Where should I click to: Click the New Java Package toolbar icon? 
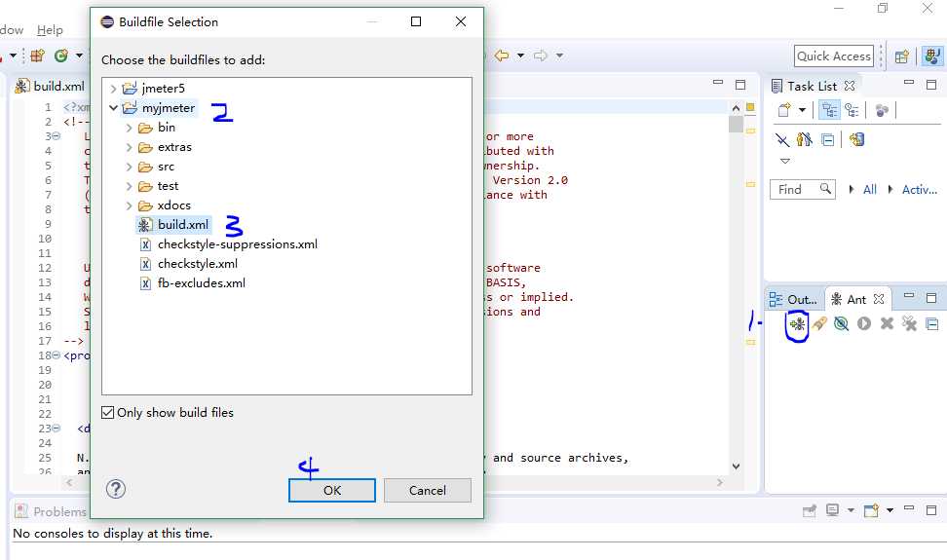pyautogui.click(x=37, y=56)
